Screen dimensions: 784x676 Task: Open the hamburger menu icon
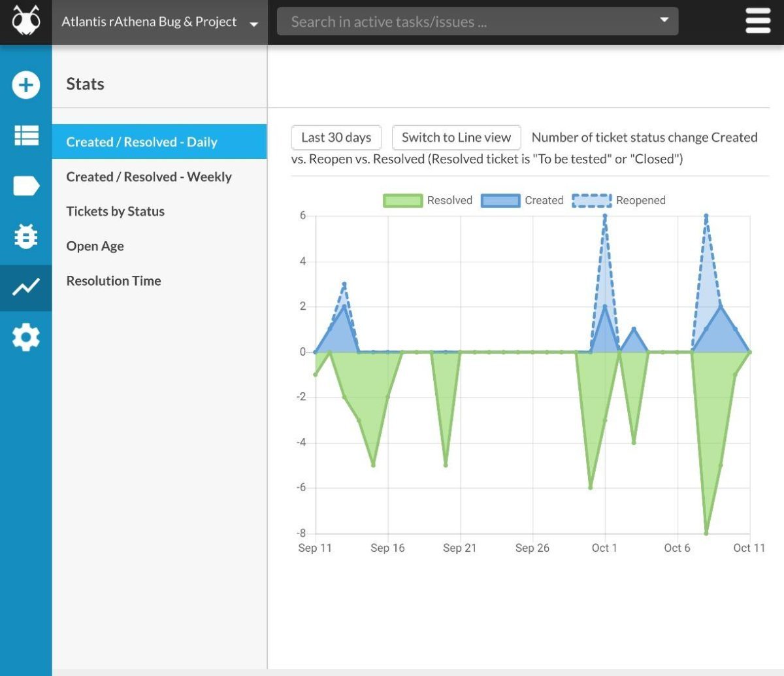pos(758,22)
